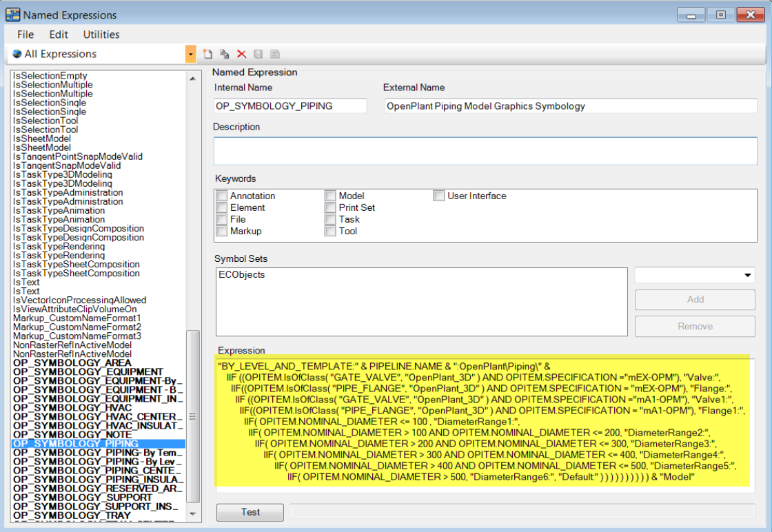The image size is (772, 532).
Task: Select OP_SYMBOLOGY_EQUIPMENT_IN entry
Action: [x=99, y=398]
